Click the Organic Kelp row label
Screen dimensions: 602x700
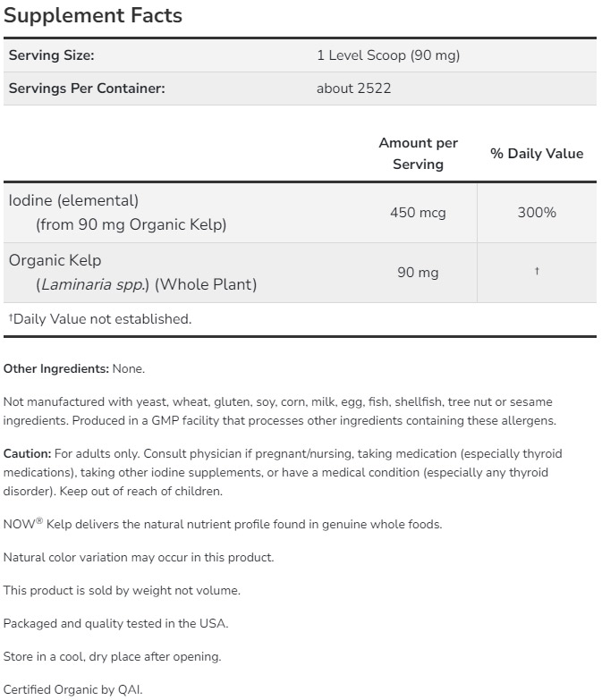pyautogui.click(x=55, y=260)
